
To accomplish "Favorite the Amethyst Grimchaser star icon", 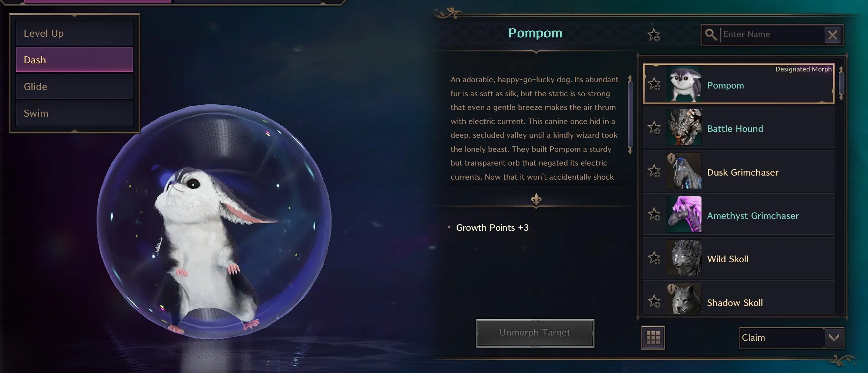I will coord(654,214).
